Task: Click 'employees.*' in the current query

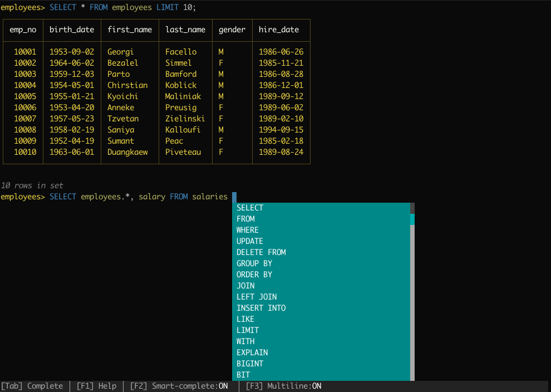Action: coord(105,197)
